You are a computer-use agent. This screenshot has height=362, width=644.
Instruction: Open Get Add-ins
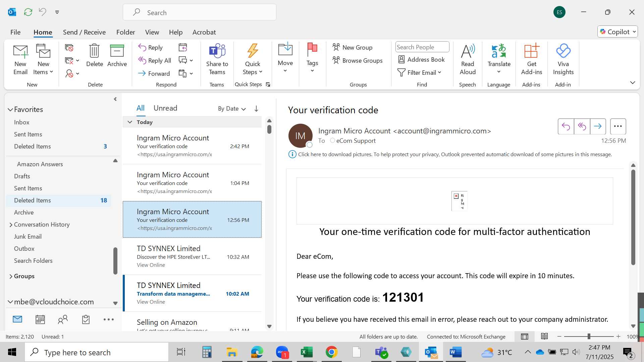531,60
